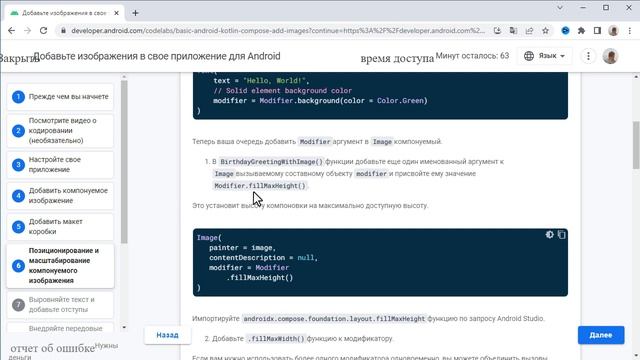Click Color.Green in top code block
Viewport: 640px width, 360px height.
399,100
